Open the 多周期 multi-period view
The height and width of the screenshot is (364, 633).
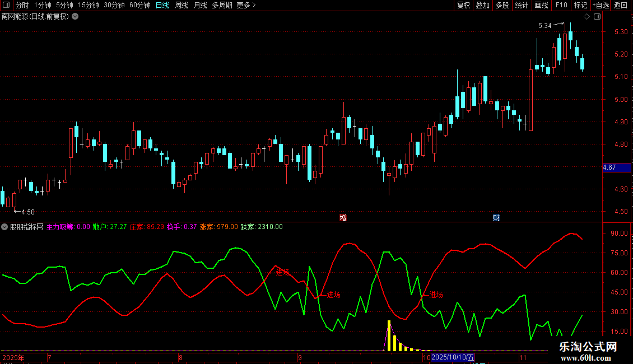(222, 5)
